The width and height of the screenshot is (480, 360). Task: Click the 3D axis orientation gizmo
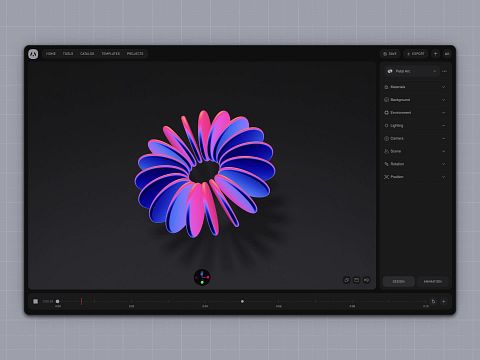202,277
